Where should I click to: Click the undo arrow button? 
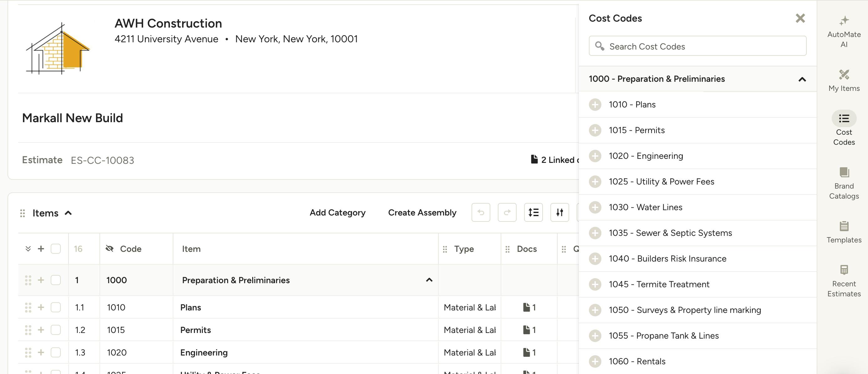481,212
